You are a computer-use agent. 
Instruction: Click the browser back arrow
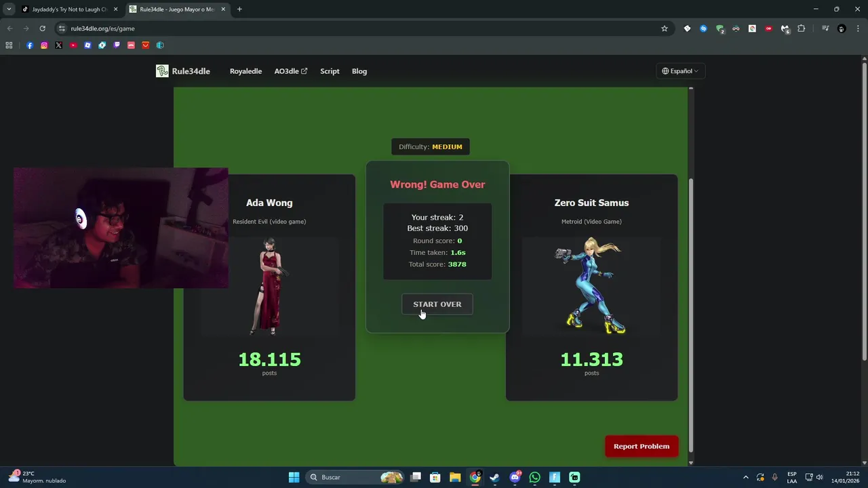[x=9, y=28]
